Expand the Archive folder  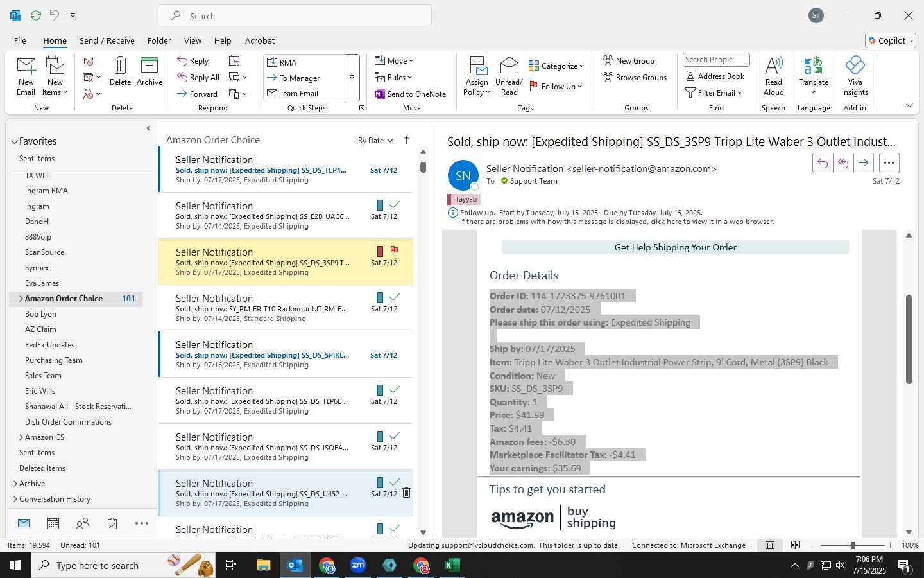15,484
